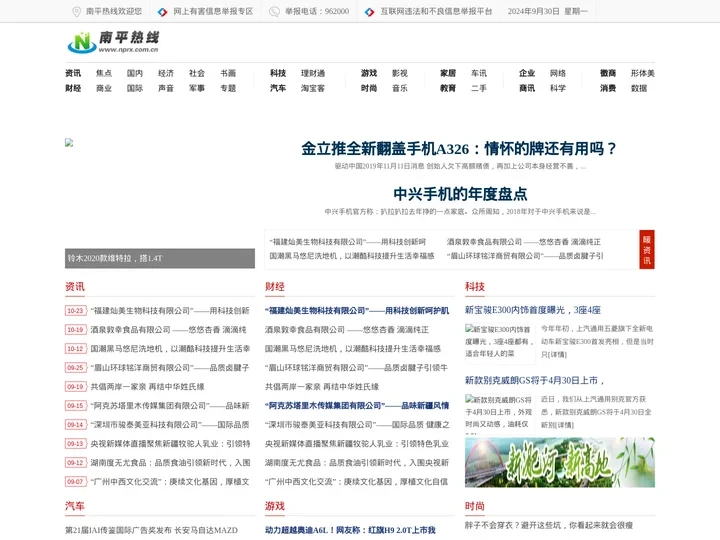Select 理财通 in the navigation bar

click(x=313, y=73)
